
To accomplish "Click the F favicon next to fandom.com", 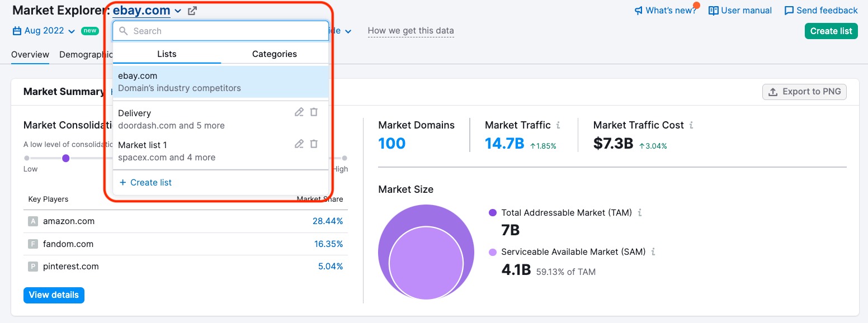I will pos(33,244).
